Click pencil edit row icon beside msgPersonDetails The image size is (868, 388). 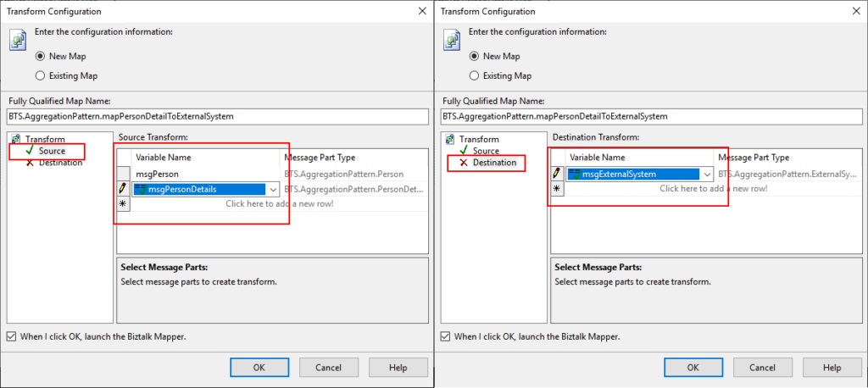[123, 189]
